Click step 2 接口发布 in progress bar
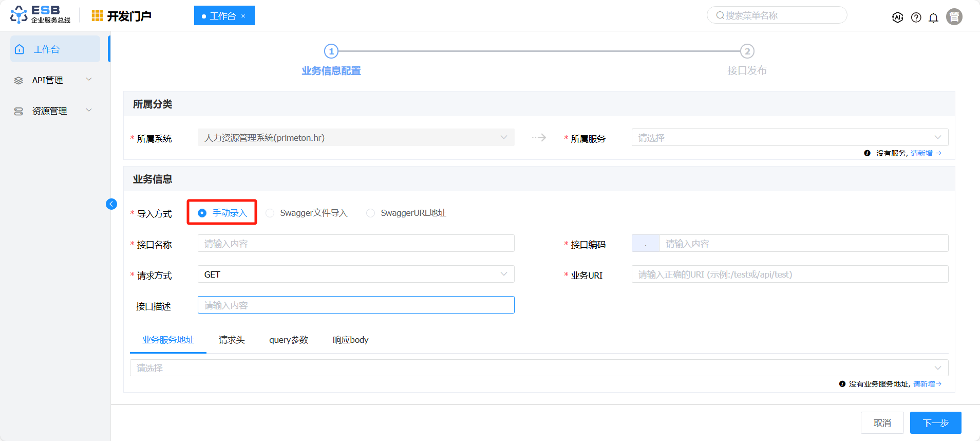The width and height of the screenshot is (980, 441). (x=747, y=51)
